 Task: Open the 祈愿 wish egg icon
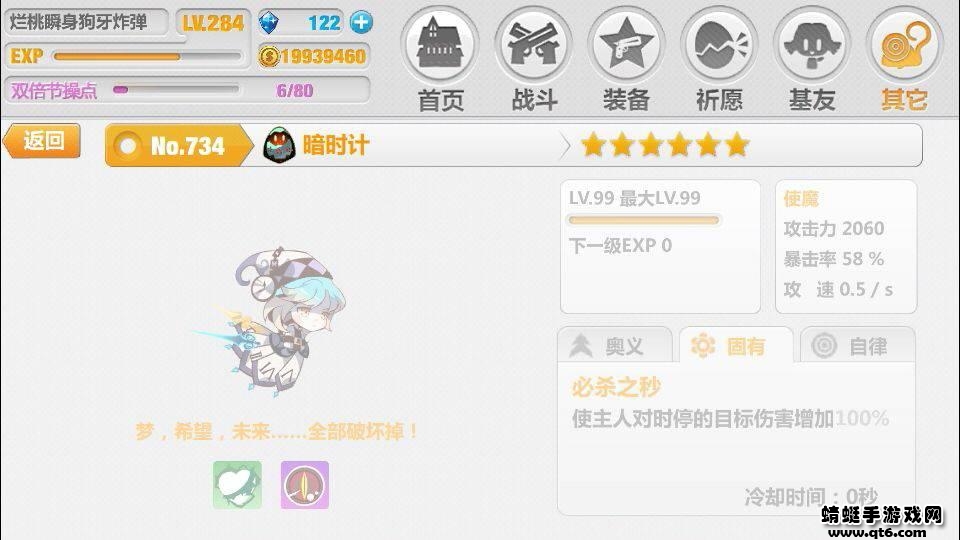pos(719,44)
